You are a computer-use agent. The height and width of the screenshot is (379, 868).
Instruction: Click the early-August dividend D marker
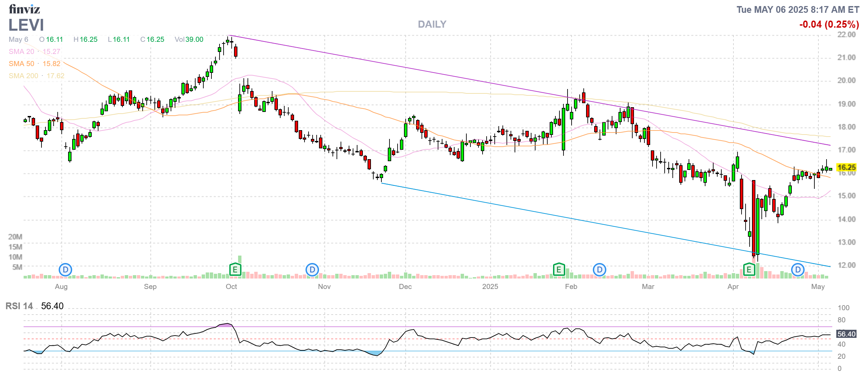65,269
